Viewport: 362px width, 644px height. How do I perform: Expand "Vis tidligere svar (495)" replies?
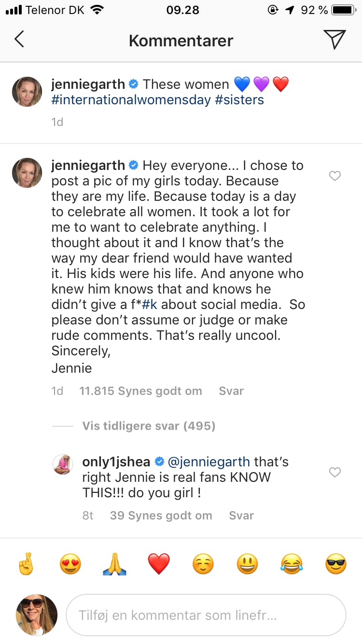pos(149,426)
